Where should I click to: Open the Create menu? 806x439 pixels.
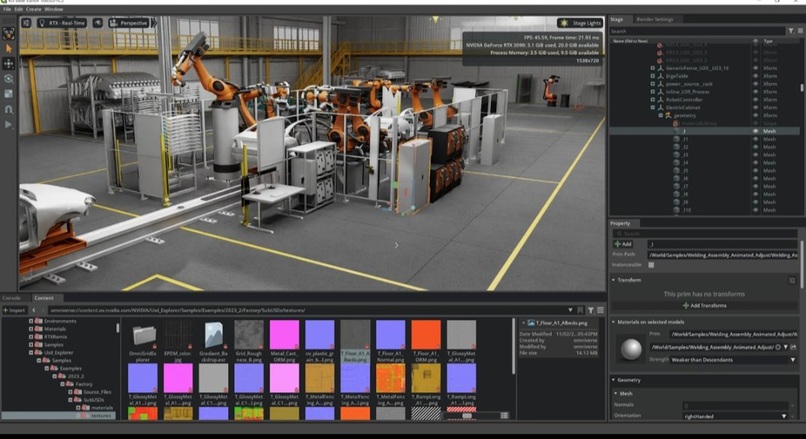pyautogui.click(x=33, y=9)
